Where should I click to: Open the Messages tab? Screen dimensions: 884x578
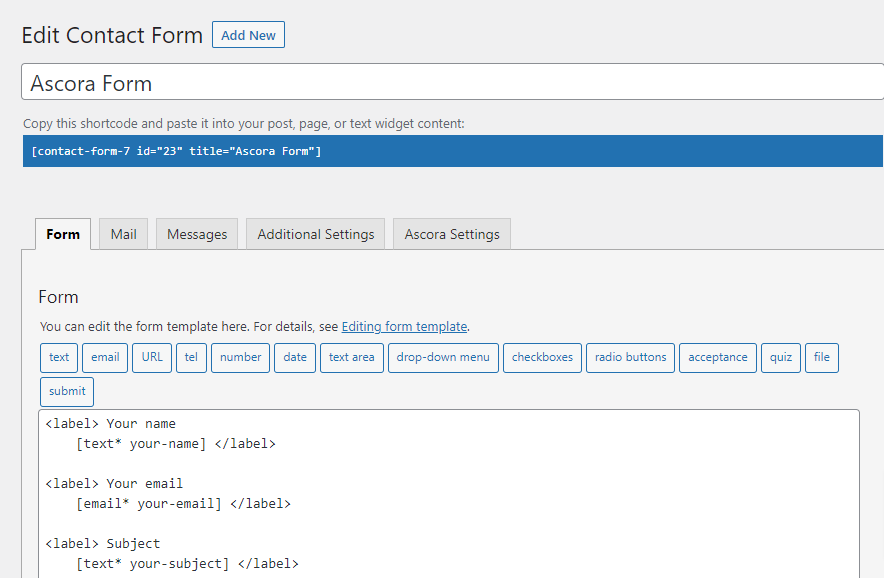[x=197, y=234]
